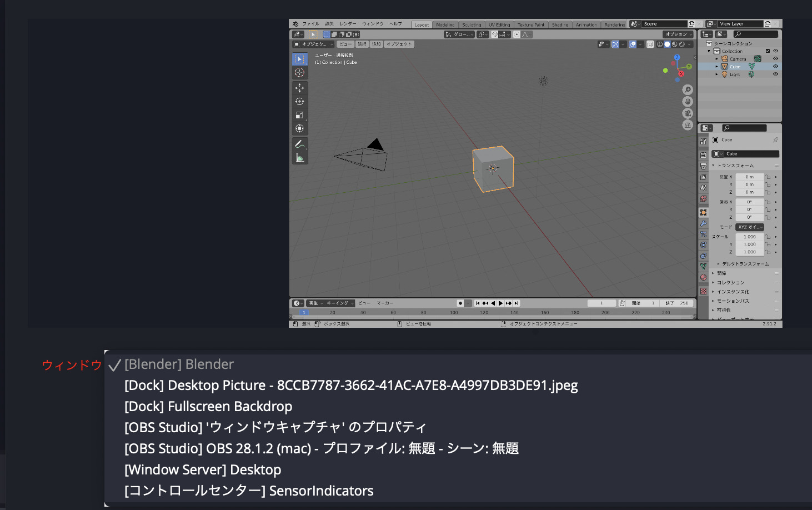This screenshot has height=510, width=812.
Task: Toggle Collection visibility eye in outliner
Action: 776,51
